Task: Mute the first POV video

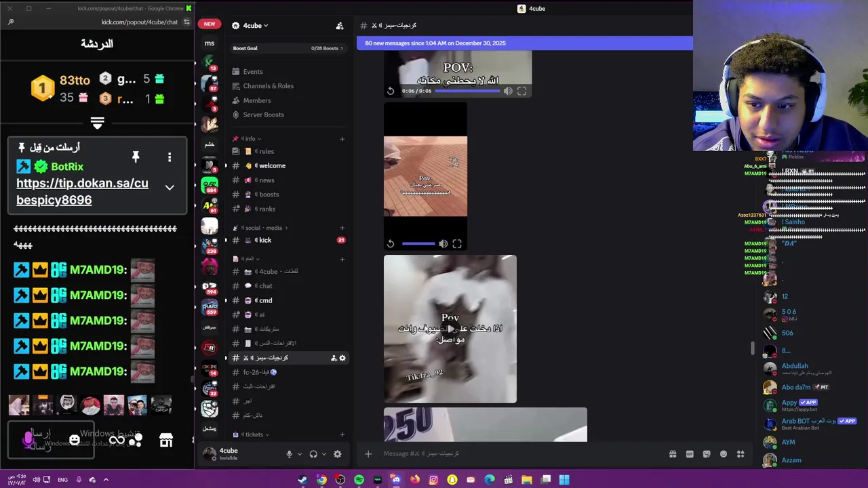Action: (x=508, y=91)
